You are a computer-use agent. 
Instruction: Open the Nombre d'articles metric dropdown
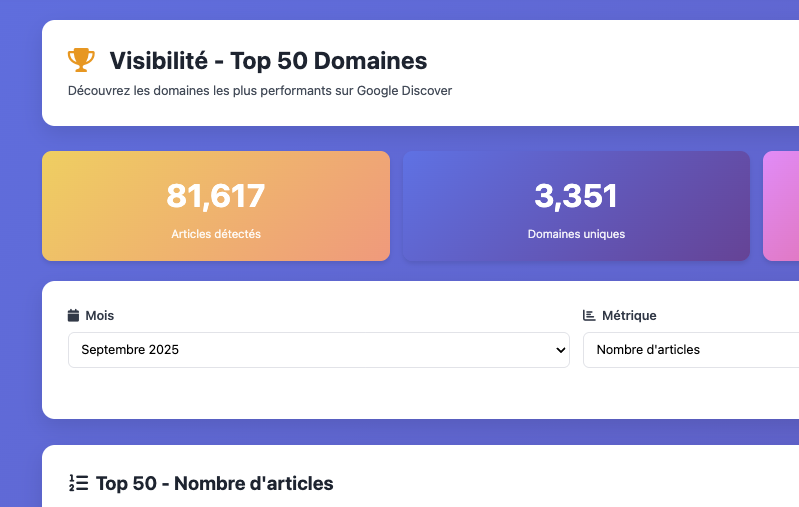coord(691,350)
